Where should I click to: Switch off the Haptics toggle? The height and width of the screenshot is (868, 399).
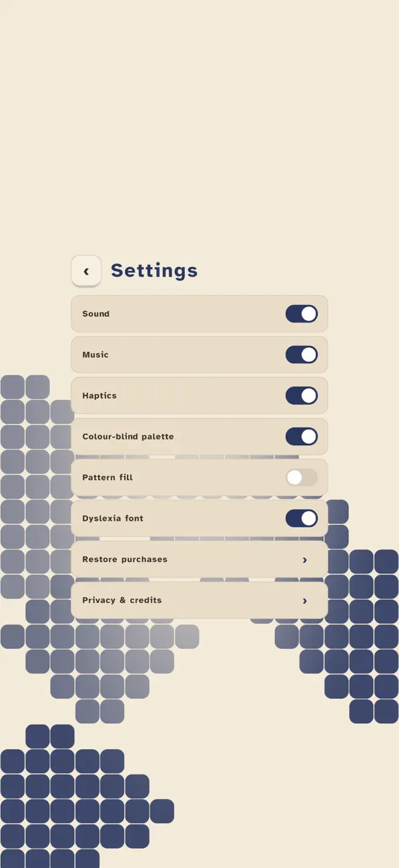302,395
